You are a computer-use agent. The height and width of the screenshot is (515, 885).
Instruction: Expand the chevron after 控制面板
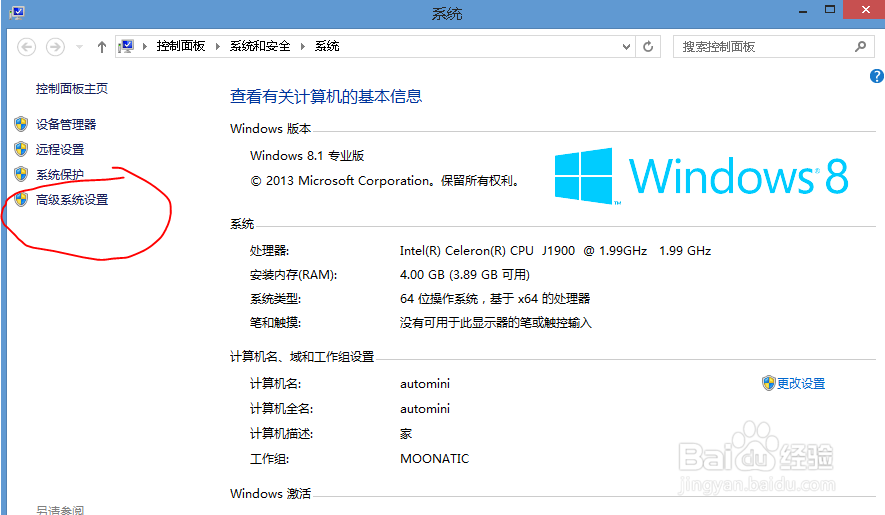(x=217, y=46)
